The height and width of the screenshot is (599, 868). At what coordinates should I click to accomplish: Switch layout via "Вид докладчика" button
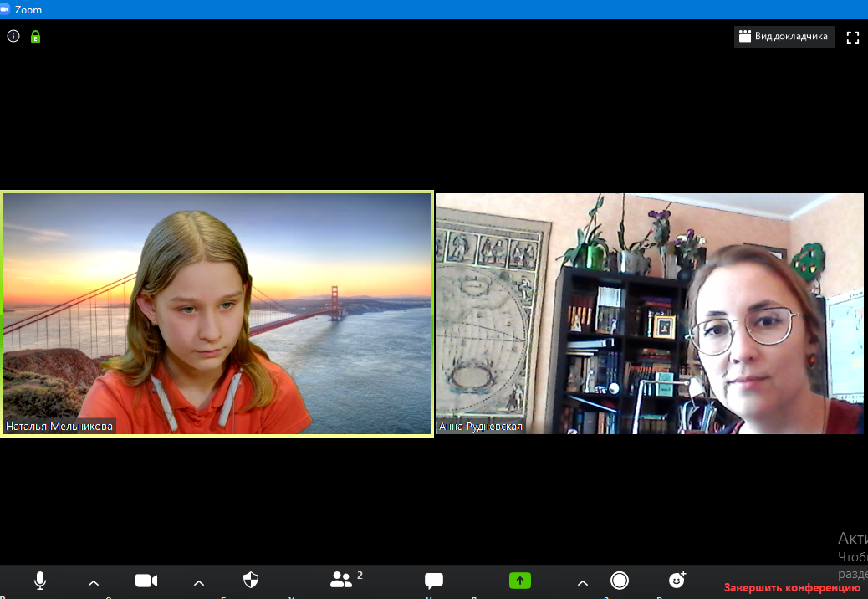pos(784,37)
